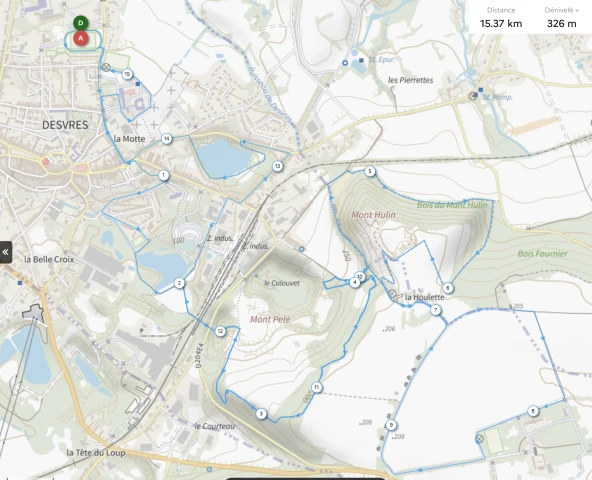Click kilometer marker 14 near la Motte
This screenshot has height=480, width=592.
click(x=166, y=139)
